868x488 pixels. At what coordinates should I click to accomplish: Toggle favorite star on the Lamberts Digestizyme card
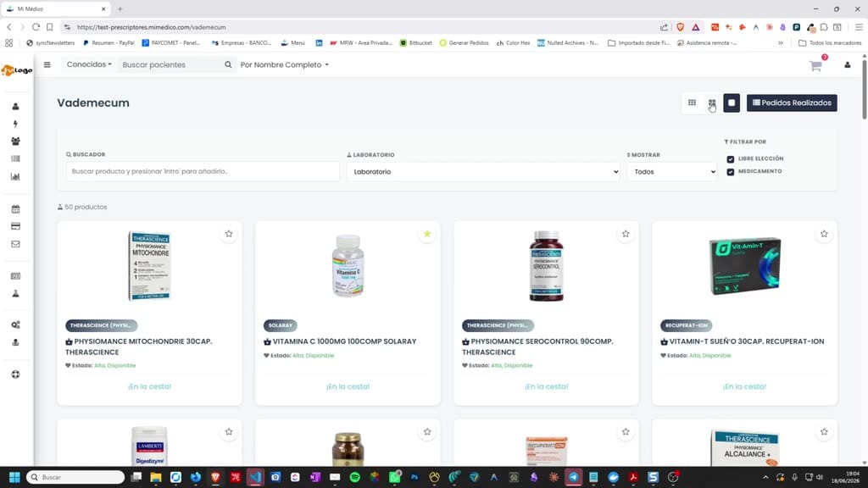229,431
